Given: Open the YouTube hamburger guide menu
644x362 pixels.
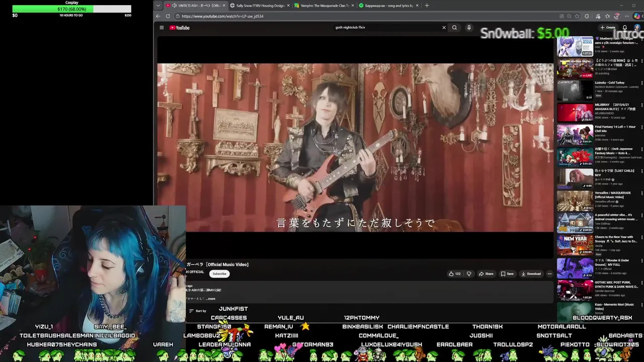Looking at the screenshot, I should coord(162,28).
